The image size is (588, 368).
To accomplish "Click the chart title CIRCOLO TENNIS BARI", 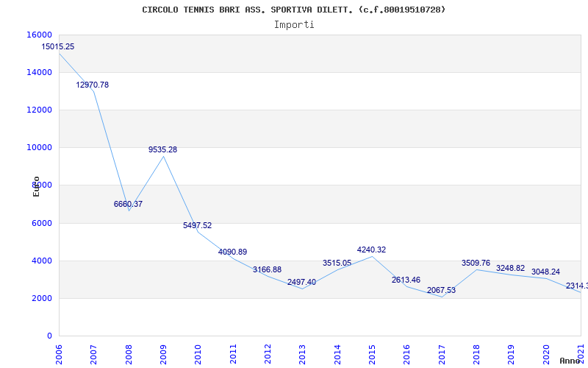I will [294, 10].
